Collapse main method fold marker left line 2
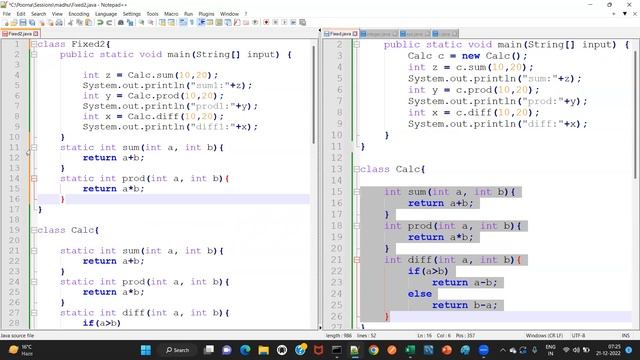Image resolution: width=640 pixels, height=360 pixels. click(x=34, y=54)
